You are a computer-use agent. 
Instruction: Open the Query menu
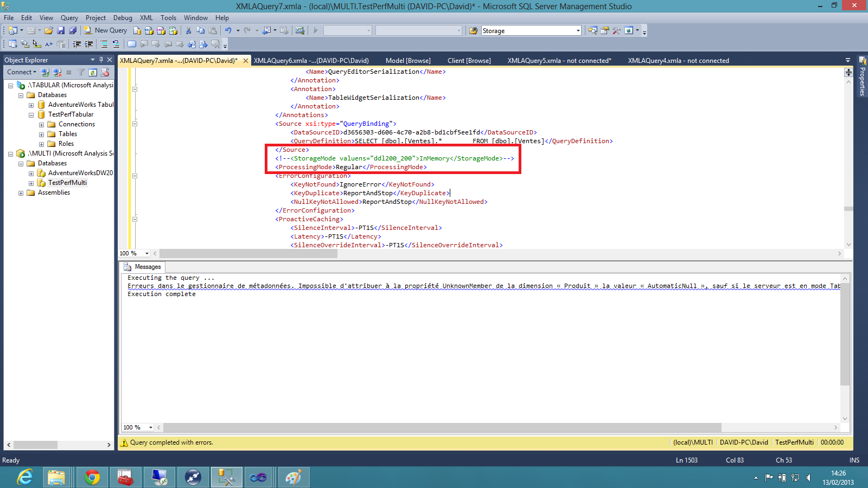point(69,18)
